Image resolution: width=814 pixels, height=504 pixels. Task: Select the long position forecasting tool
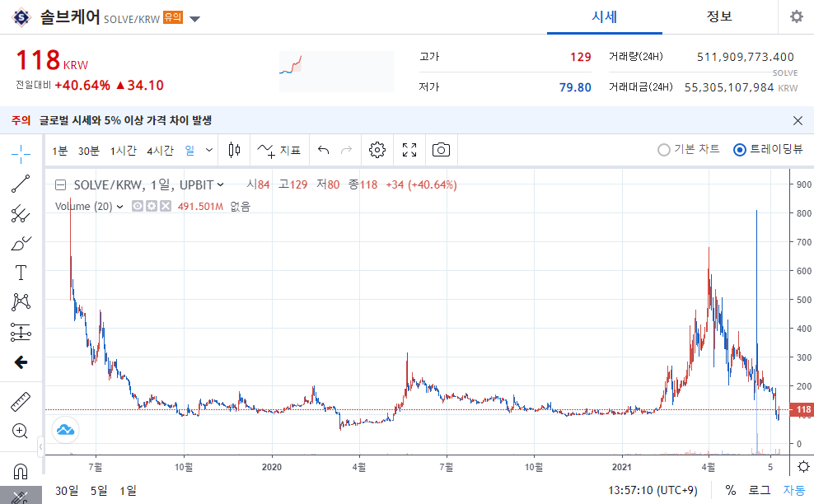tap(21, 332)
